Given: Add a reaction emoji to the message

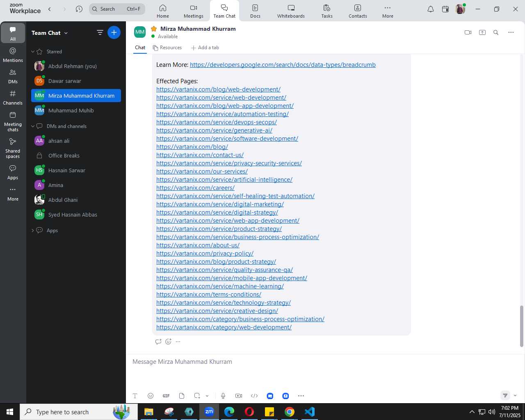Looking at the screenshot, I should 168,342.
